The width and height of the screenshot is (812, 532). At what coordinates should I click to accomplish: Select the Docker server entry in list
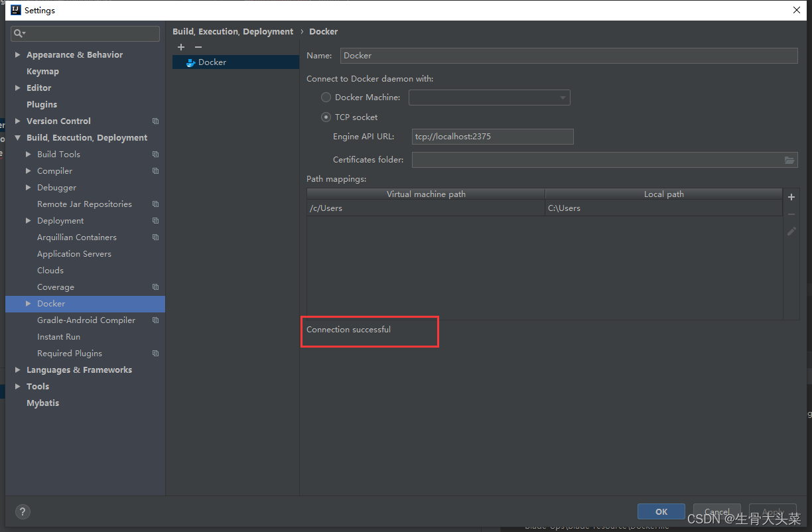212,62
